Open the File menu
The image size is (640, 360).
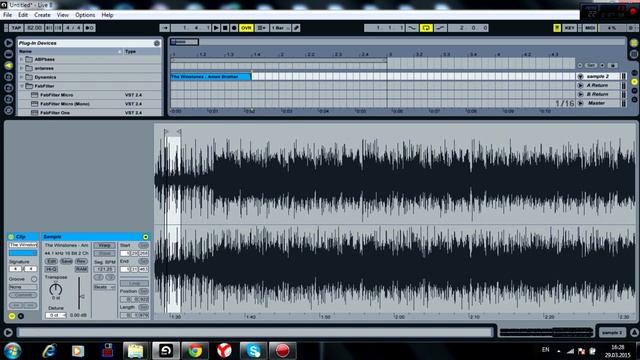coord(7,15)
